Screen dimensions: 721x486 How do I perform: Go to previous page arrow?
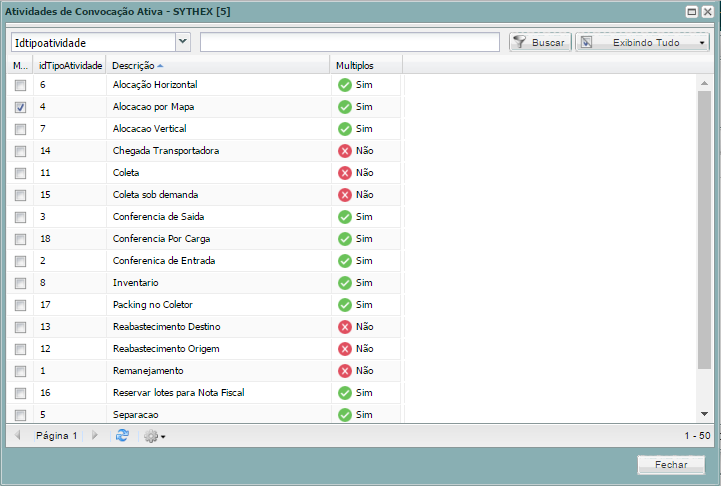click(x=18, y=435)
